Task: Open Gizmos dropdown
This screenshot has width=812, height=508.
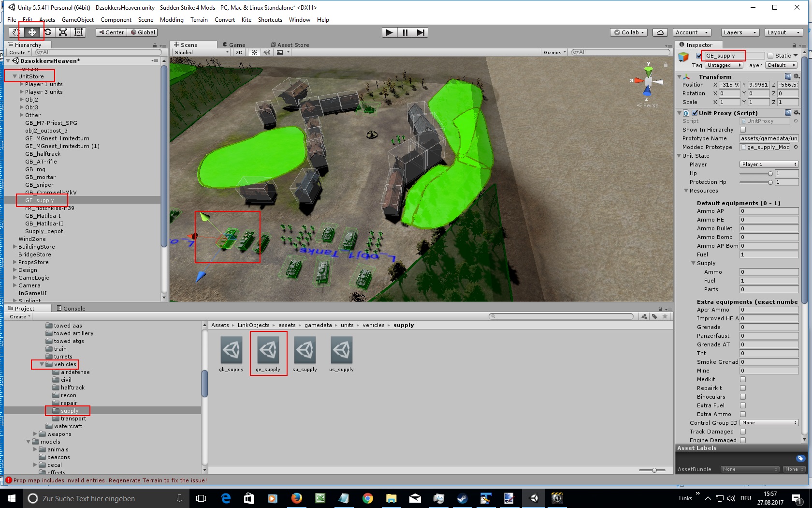Action: coord(554,52)
